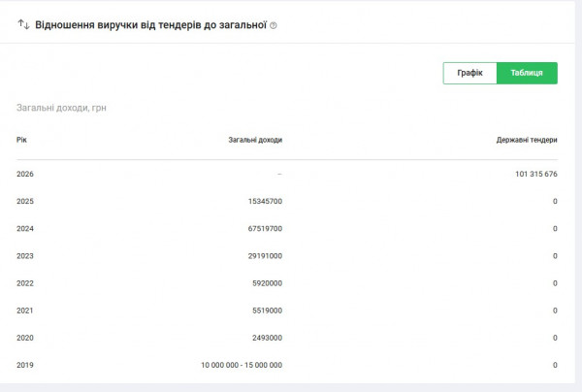Click the 2493000 income value for 2020
582x392 pixels.
coord(268,338)
